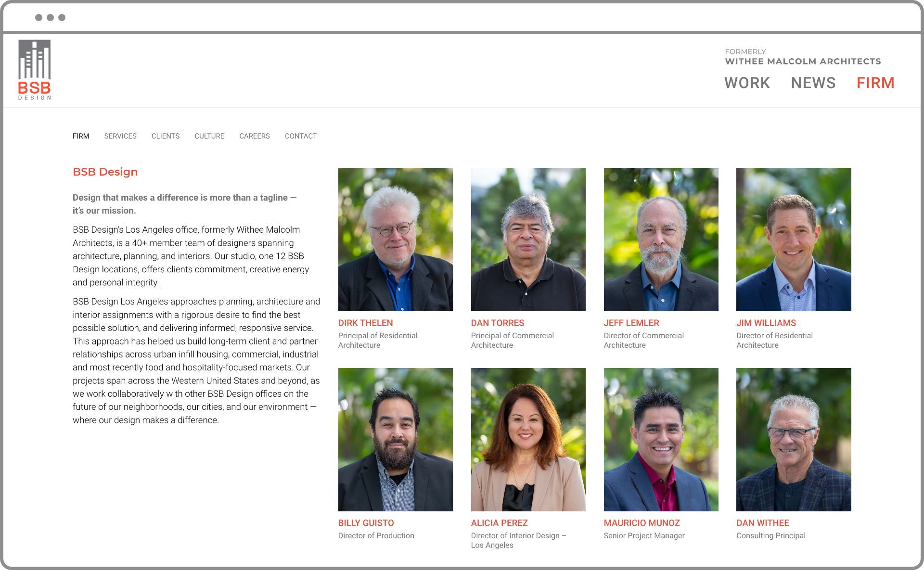Open Dirk Thelen's portrait photo

click(x=396, y=239)
